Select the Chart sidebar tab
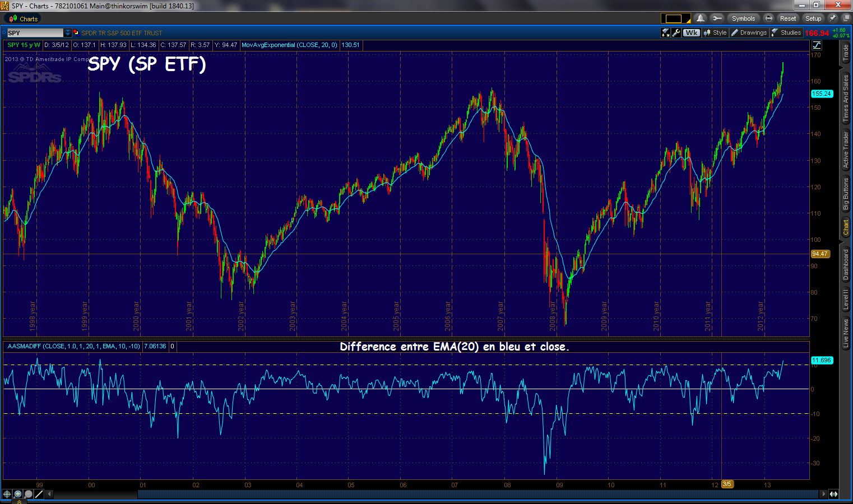This screenshot has height=504, width=853. tap(846, 228)
